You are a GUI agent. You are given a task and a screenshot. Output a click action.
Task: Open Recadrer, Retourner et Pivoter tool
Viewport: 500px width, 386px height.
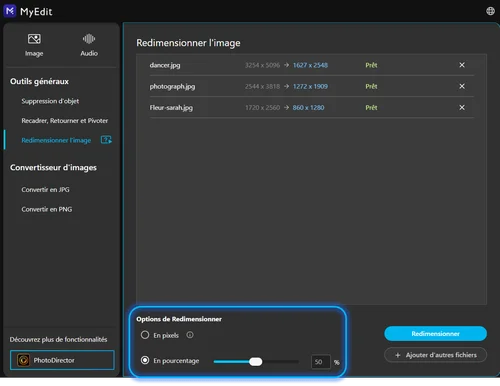pos(65,120)
